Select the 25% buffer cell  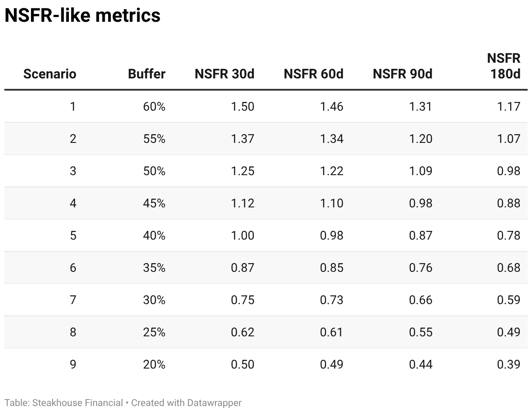(154, 332)
